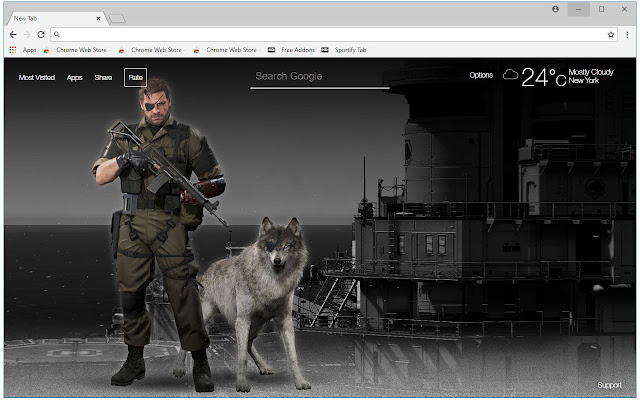Open the Sportify Tab bookmark

point(344,50)
